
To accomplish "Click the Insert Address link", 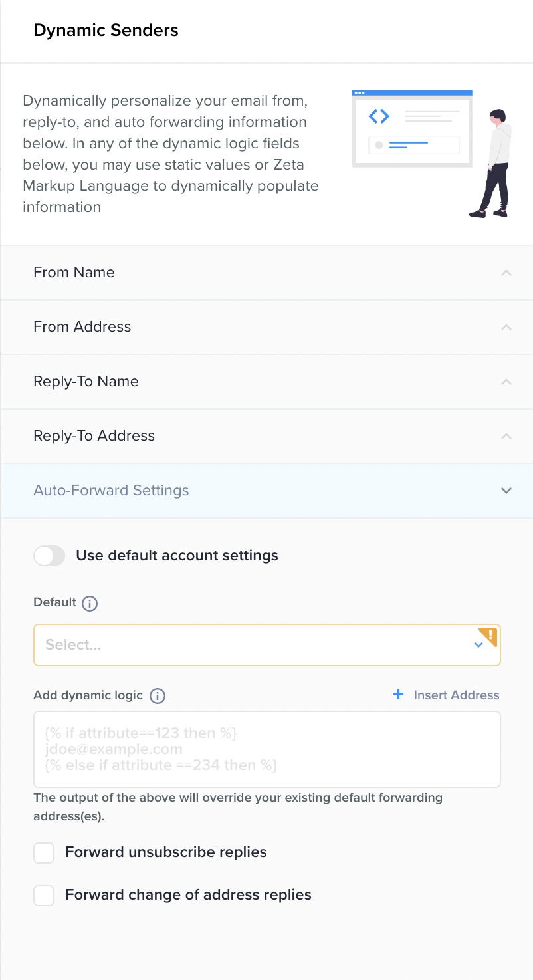I will point(456,695).
